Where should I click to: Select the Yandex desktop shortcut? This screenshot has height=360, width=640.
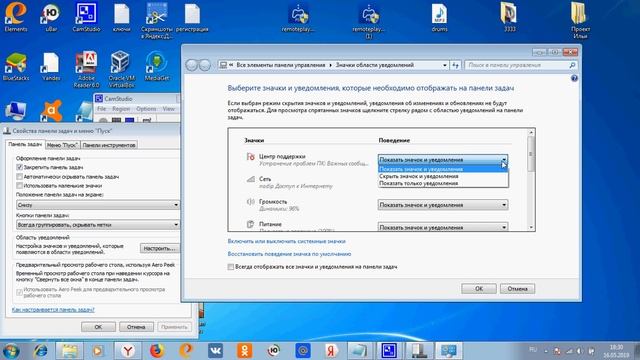coord(51,66)
